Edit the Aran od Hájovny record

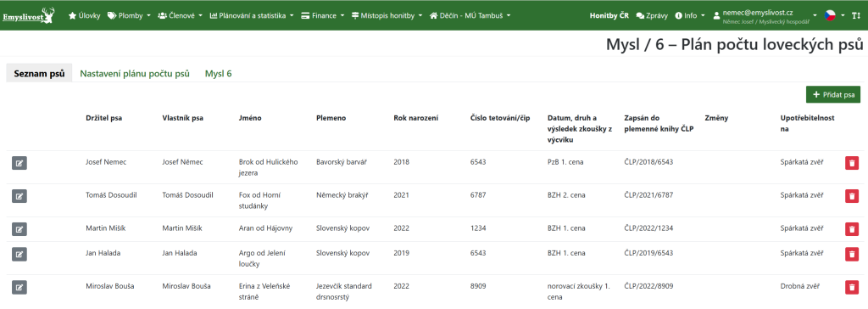19,228
